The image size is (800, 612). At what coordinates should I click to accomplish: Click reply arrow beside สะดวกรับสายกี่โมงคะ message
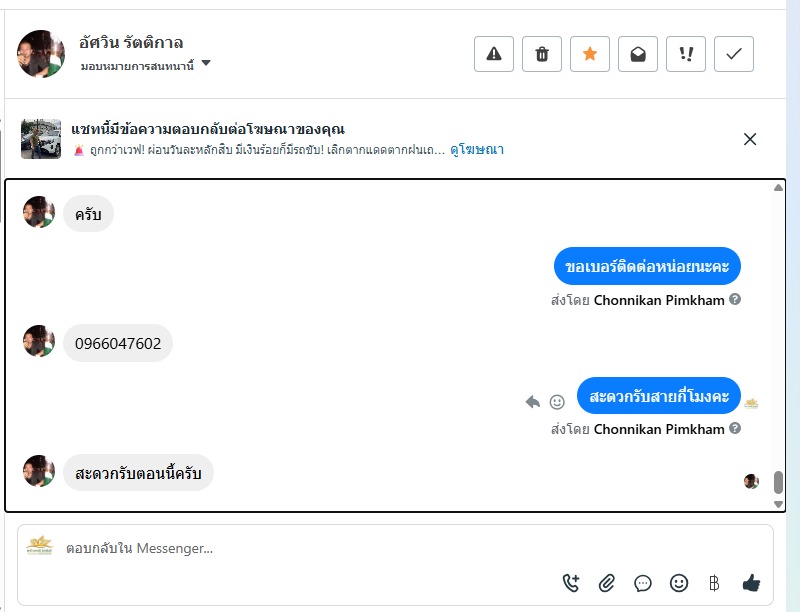click(x=533, y=402)
